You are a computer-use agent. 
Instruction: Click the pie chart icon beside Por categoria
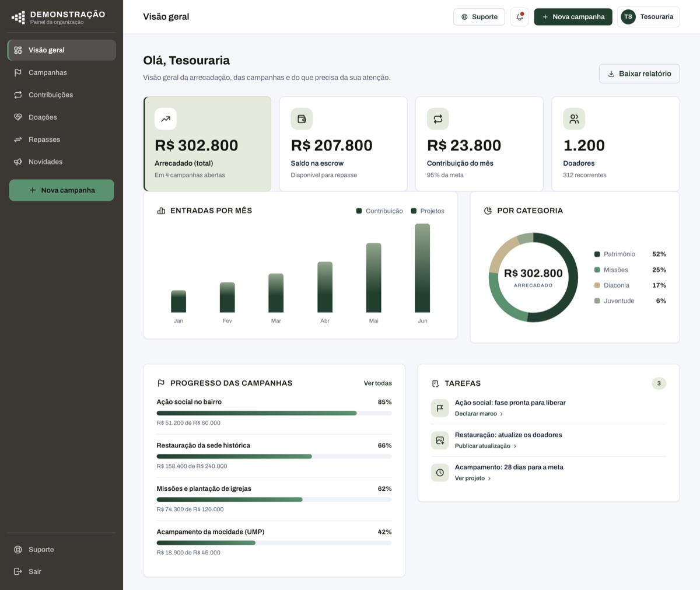[488, 211]
